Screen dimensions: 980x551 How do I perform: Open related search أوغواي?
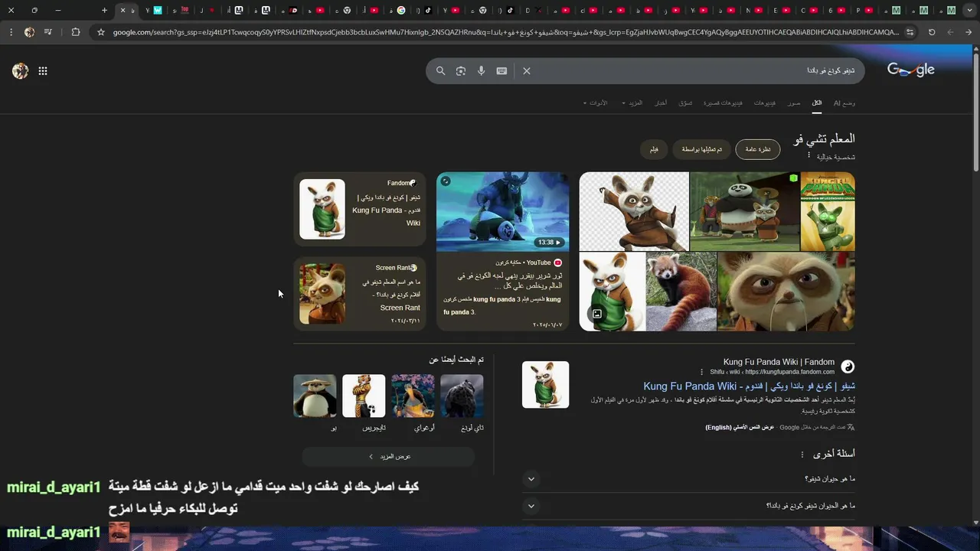click(x=413, y=402)
